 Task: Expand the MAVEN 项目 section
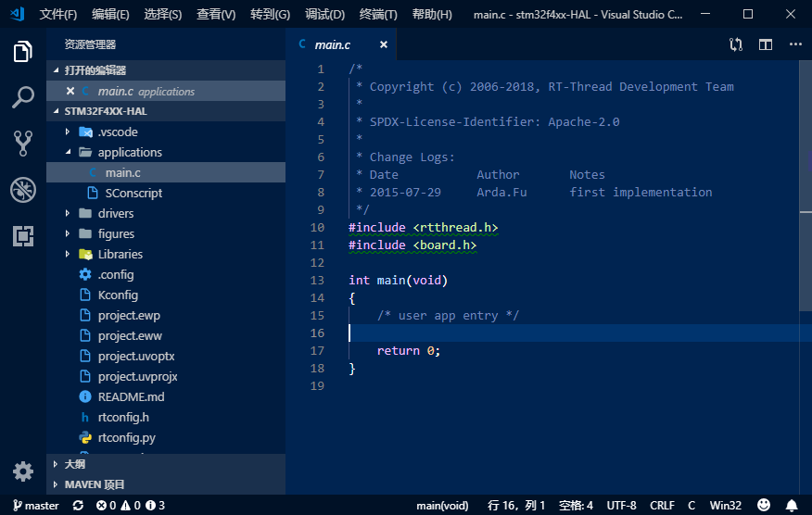point(166,484)
